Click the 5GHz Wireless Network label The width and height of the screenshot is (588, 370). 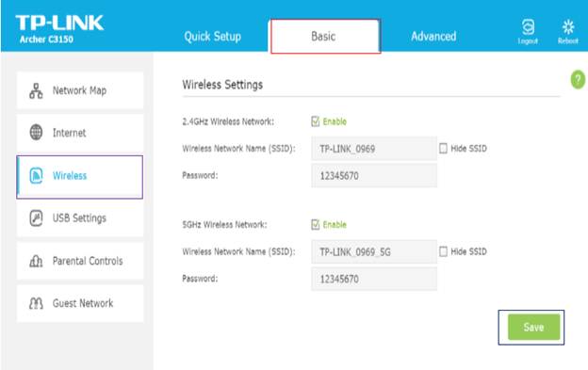pyautogui.click(x=224, y=225)
